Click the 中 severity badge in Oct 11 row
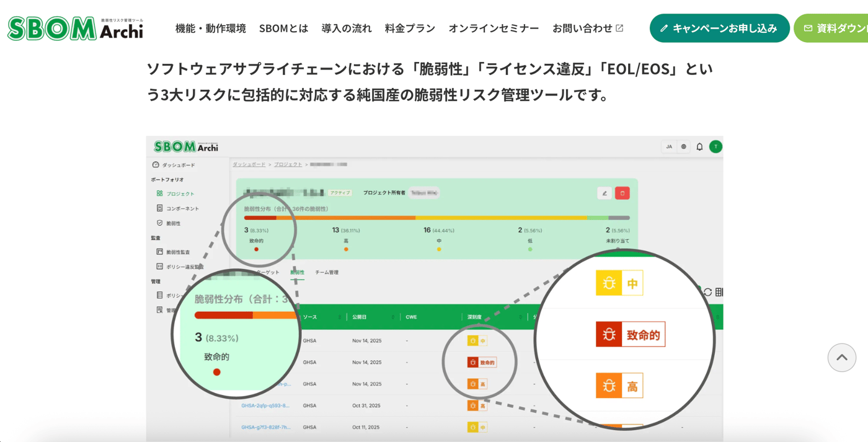Viewport: 868px width, 442px height. coord(477,427)
